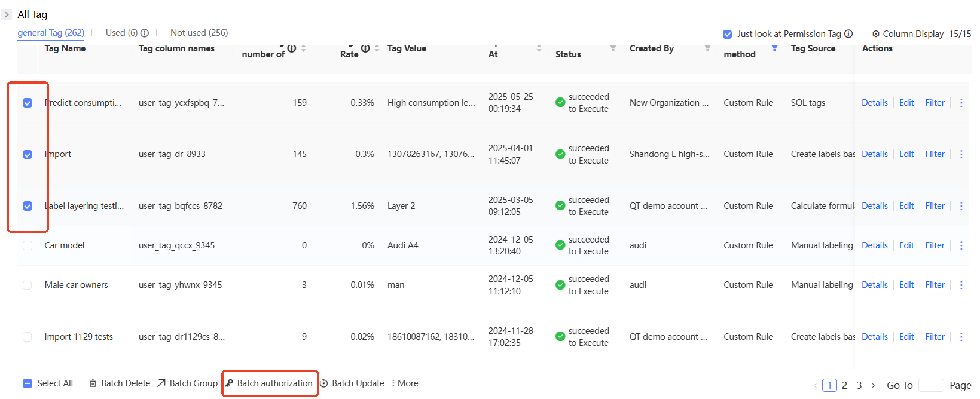Image resolution: width=980 pixels, height=399 pixels.
Task: Click the Batch authorization key icon
Action: (230, 383)
